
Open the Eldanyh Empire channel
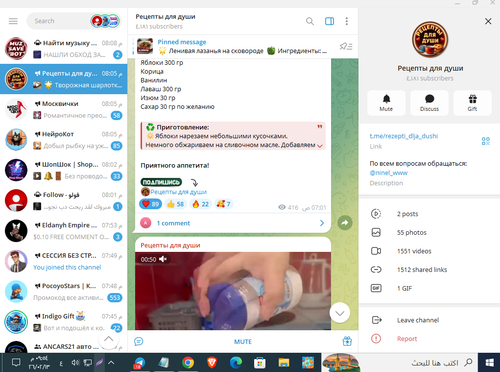pyautogui.click(x=64, y=231)
